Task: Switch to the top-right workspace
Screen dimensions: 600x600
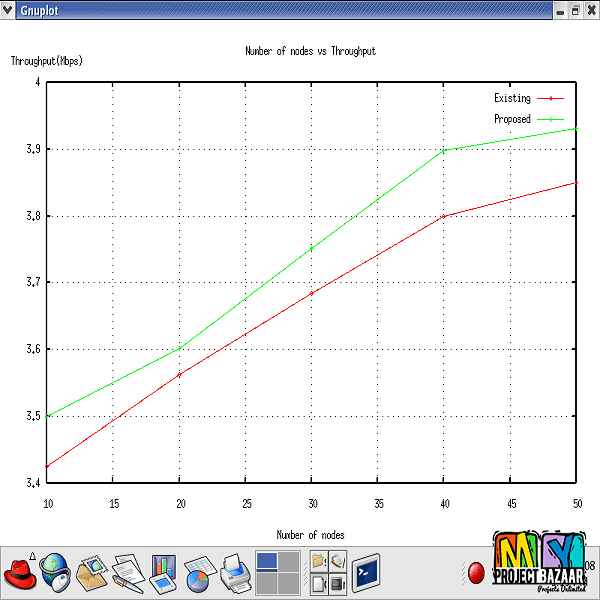Action: click(x=289, y=561)
